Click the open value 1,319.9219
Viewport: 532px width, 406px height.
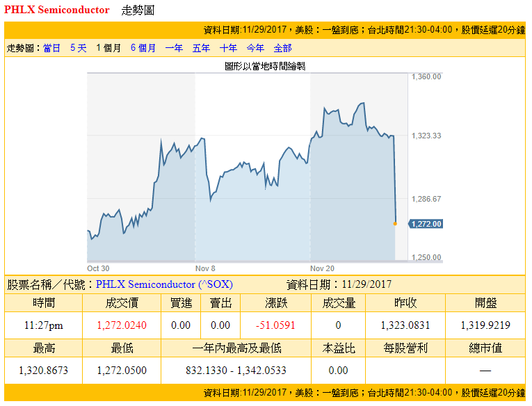pyautogui.click(x=485, y=325)
